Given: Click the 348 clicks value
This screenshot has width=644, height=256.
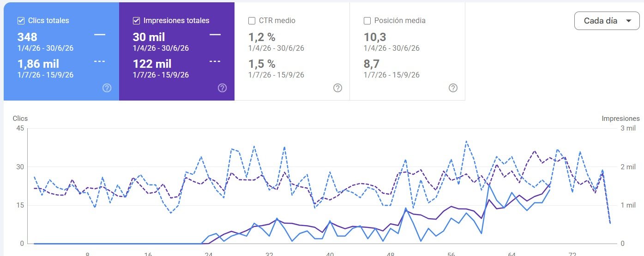Looking at the screenshot, I should [27, 37].
